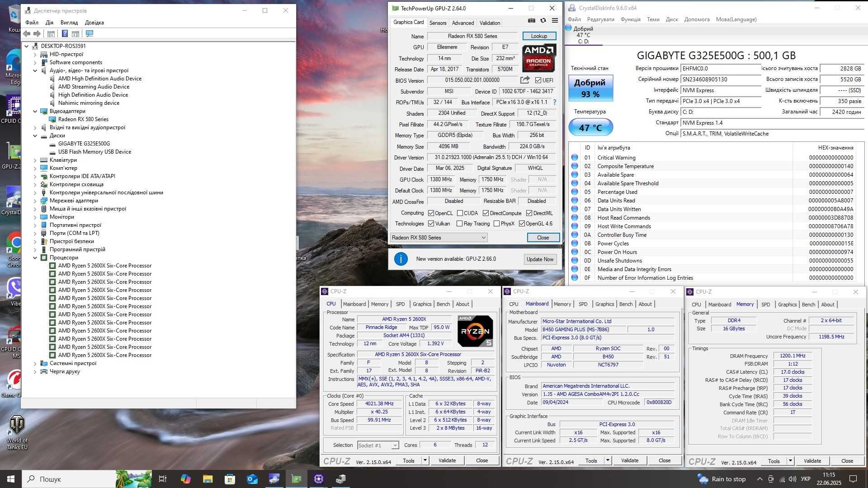The height and width of the screenshot is (488, 868).
Task: Open the Функція menu in CrystalDiskInfo
Action: (631, 19)
